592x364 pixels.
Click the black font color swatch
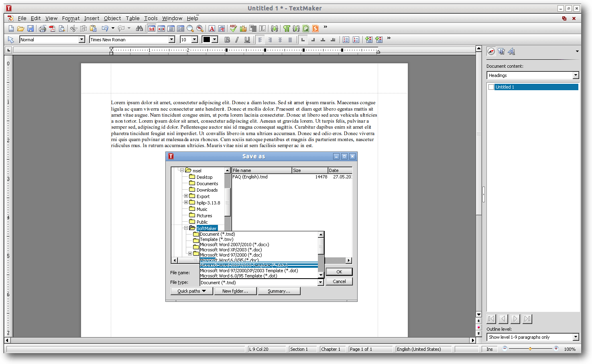click(207, 40)
